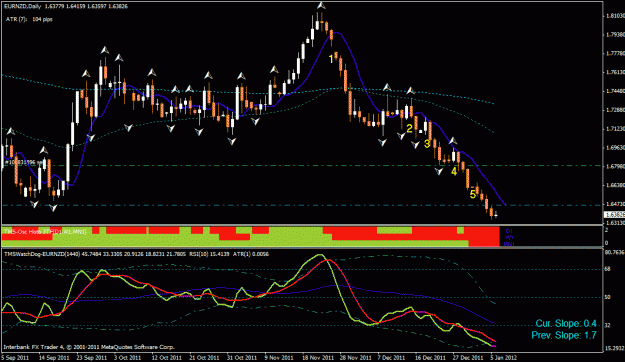
Task: Click the 1.8103 price scale label
Action: pyautogui.click(x=615, y=16)
